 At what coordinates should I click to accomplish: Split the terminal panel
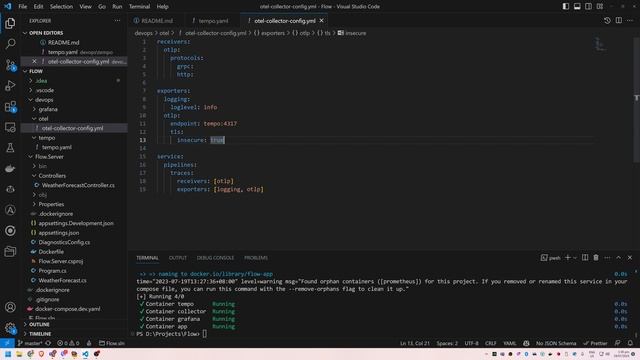[585, 258]
